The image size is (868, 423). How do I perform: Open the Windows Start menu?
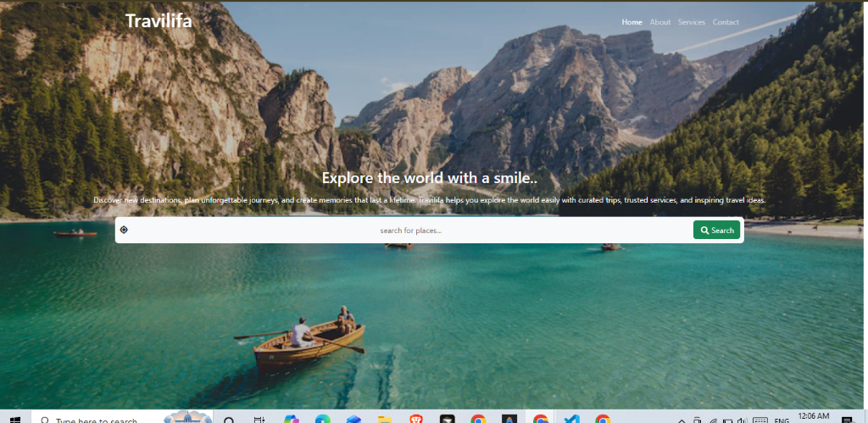click(x=15, y=419)
